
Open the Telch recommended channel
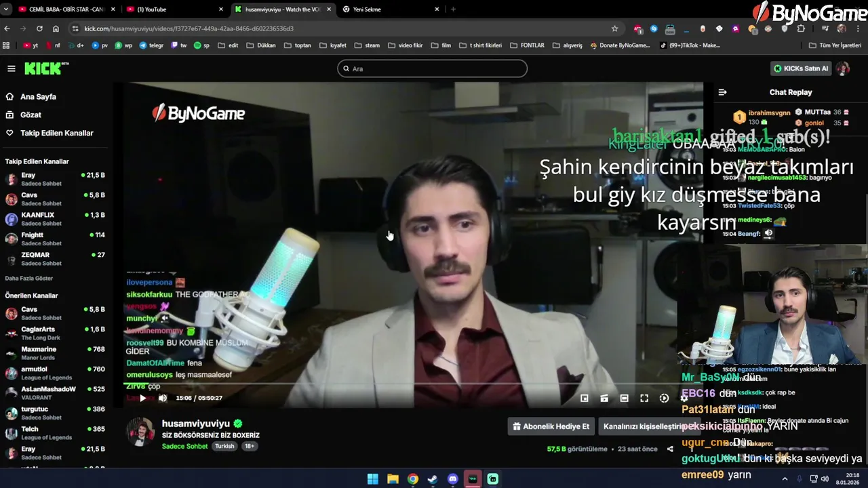[54, 432]
